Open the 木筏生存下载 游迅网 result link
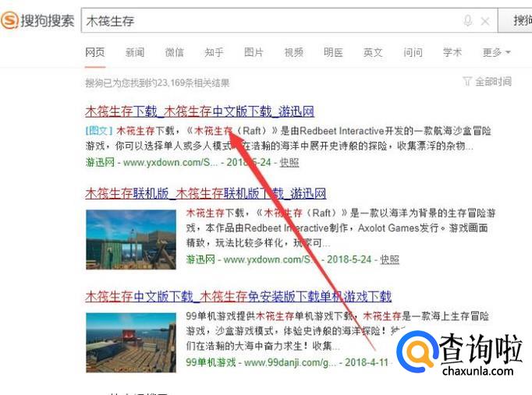This screenshot has width=532, height=395. (x=200, y=111)
